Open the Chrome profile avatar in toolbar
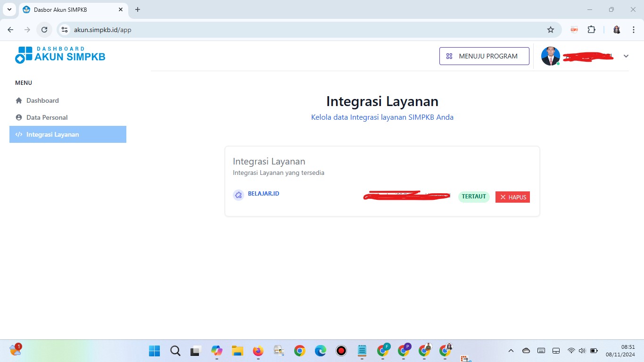The image size is (644, 362). pos(617,30)
